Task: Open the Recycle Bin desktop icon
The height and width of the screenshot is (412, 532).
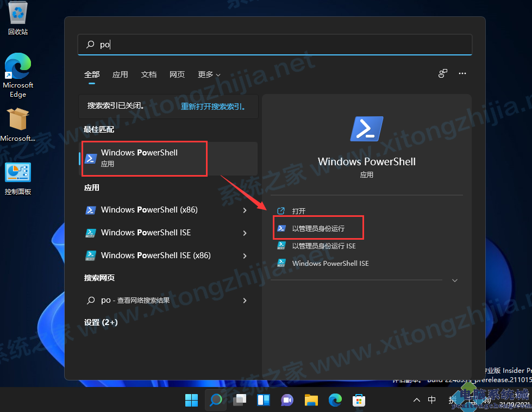Action: 17,17
